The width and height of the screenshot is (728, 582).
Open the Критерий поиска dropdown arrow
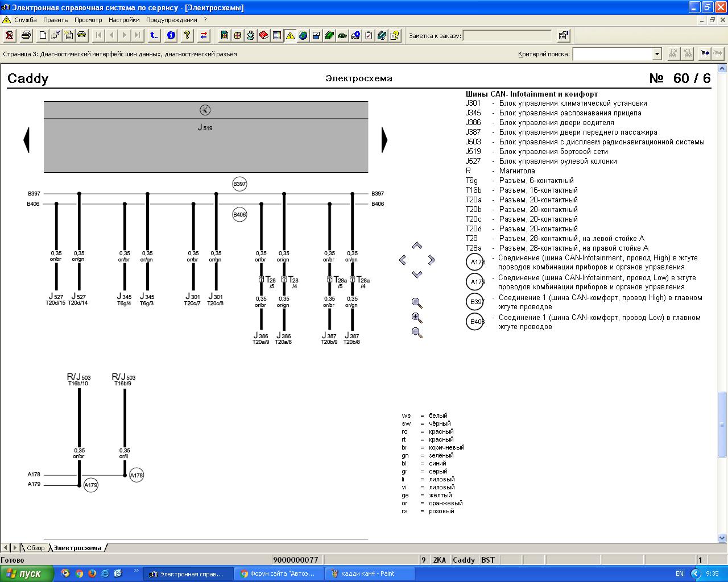[657, 54]
